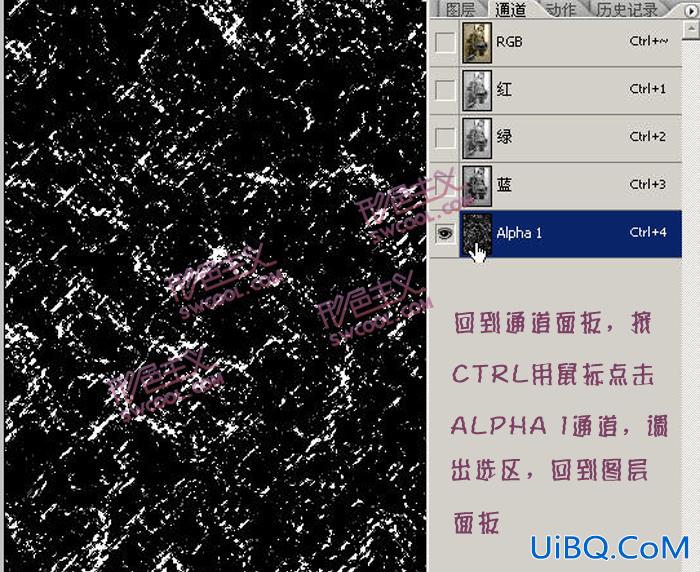
Task: Select the Alpha 1 channel name
Action: (x=519, y=233)
